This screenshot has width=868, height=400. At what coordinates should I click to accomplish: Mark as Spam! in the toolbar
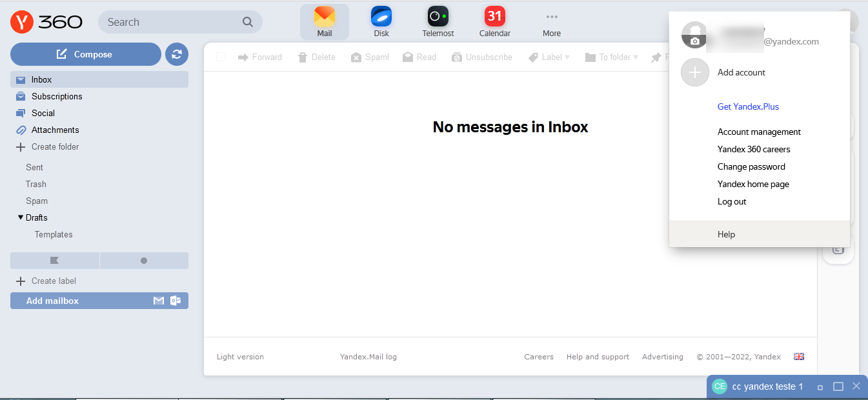pyautogui.click(x=370, y=57)
